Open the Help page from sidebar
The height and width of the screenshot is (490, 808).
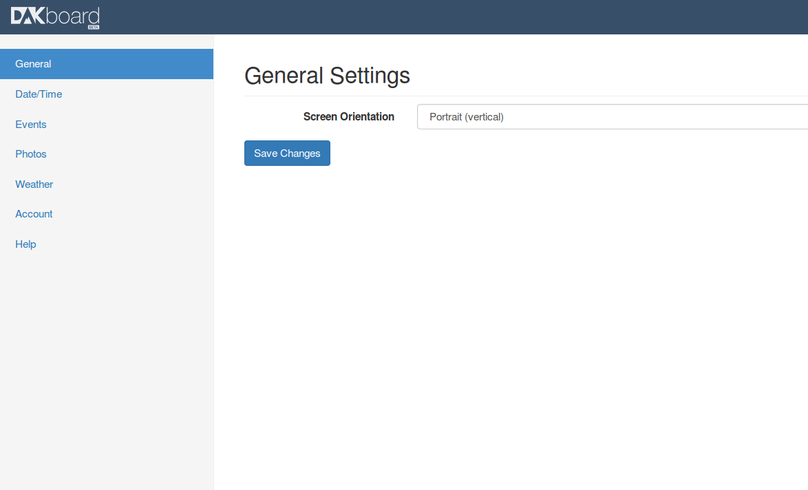click(26, 244)
